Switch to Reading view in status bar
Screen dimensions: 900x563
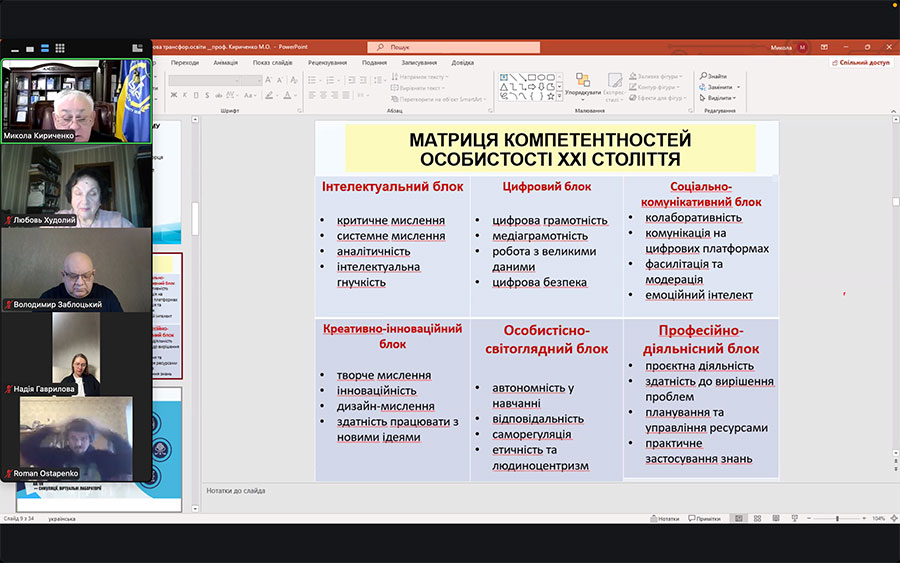click(x=776, y=518)
